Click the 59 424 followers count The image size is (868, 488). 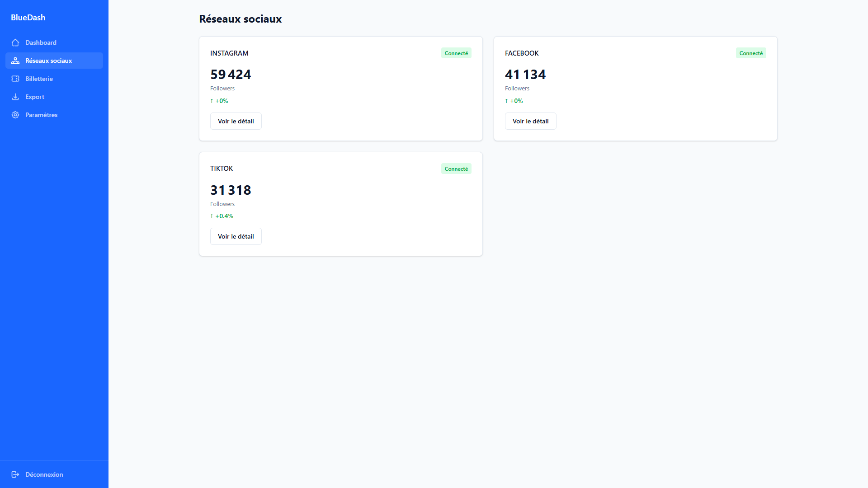(231, 75)
